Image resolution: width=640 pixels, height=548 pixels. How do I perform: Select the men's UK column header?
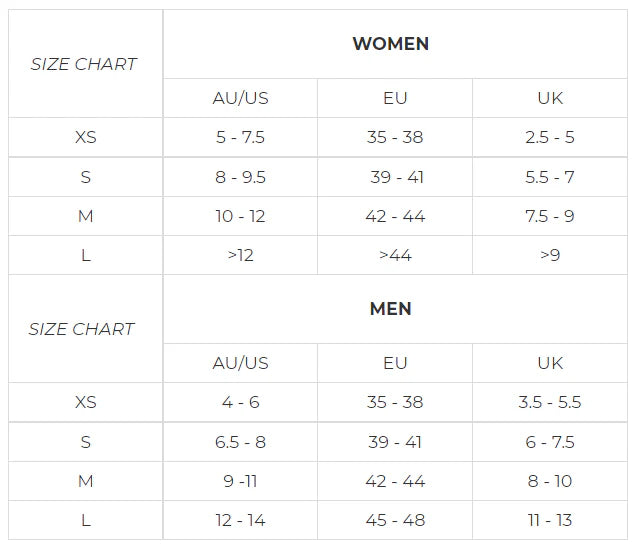(550, 363)
